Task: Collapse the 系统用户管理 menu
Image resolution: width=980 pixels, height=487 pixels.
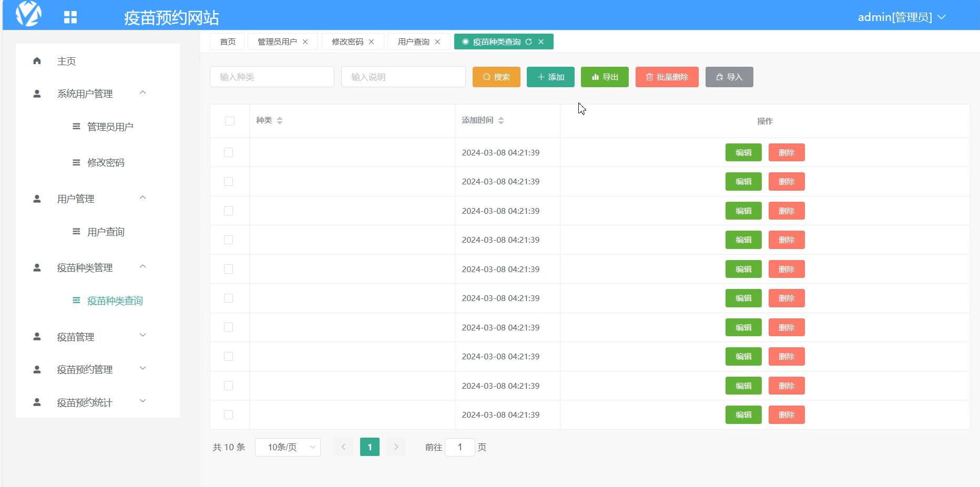Action: 142,93
